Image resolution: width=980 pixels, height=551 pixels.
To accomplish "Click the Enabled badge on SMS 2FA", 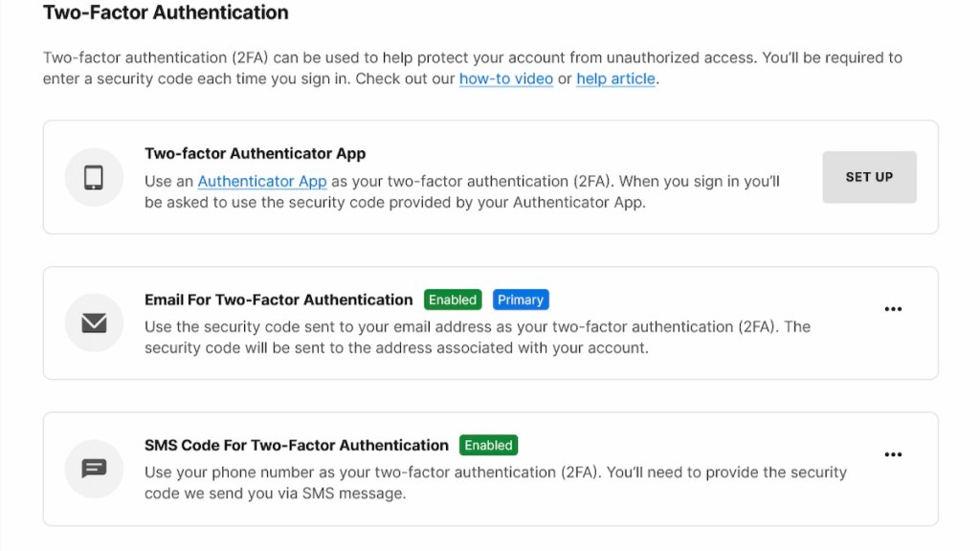I will 488,445.
